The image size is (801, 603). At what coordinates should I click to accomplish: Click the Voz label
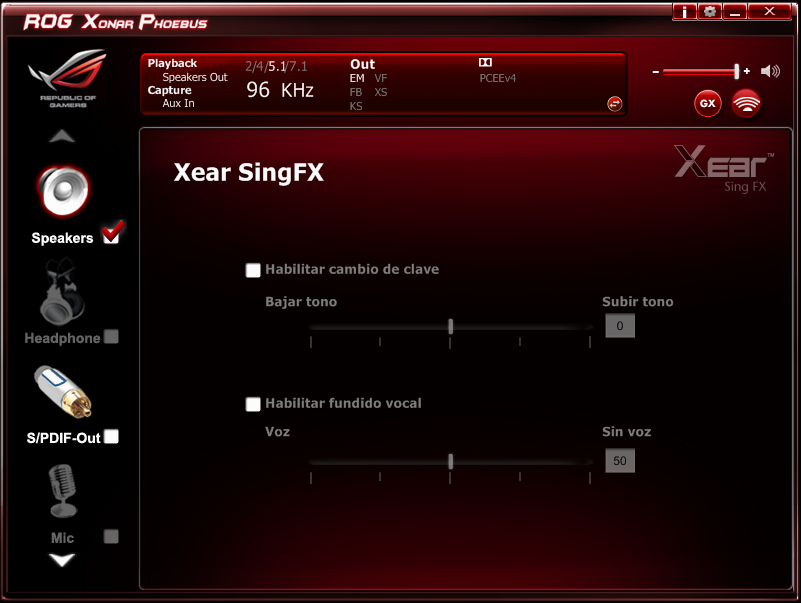click(277, 432)
